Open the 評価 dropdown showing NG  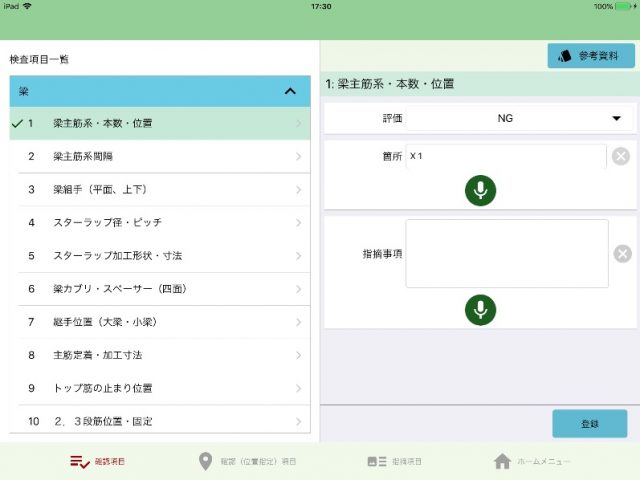(x=518, y=119)
